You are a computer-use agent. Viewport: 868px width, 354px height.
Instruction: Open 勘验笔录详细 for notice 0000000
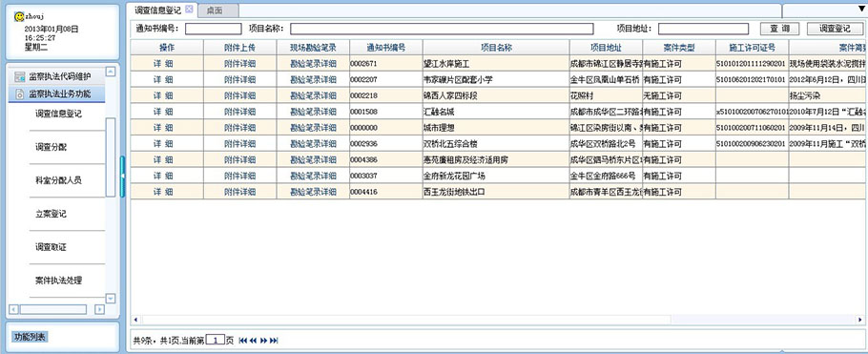click(x=313, y=128)
